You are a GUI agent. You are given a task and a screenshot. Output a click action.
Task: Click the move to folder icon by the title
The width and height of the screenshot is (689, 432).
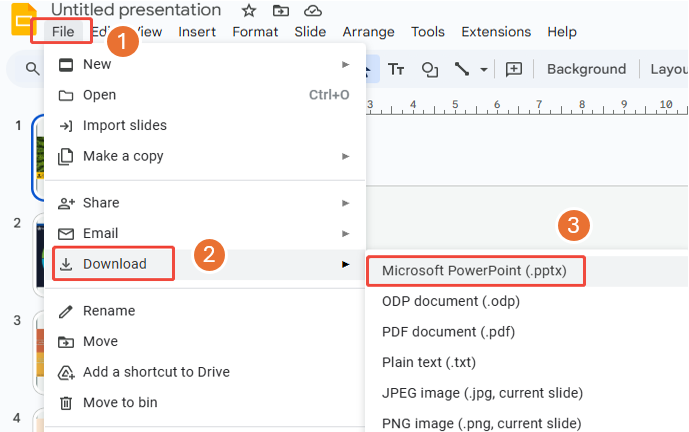pos(281,11)
